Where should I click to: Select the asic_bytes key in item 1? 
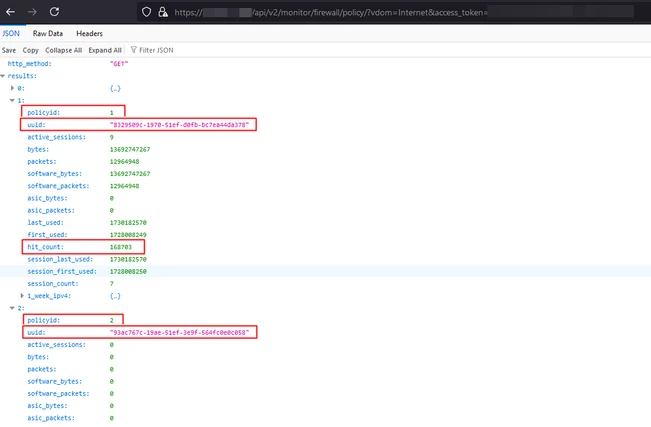47,198
